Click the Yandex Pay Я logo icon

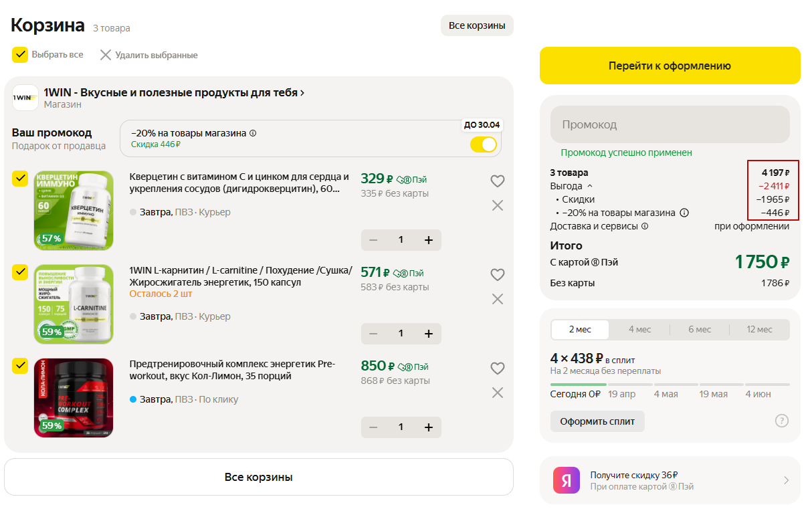pos(567,480)
